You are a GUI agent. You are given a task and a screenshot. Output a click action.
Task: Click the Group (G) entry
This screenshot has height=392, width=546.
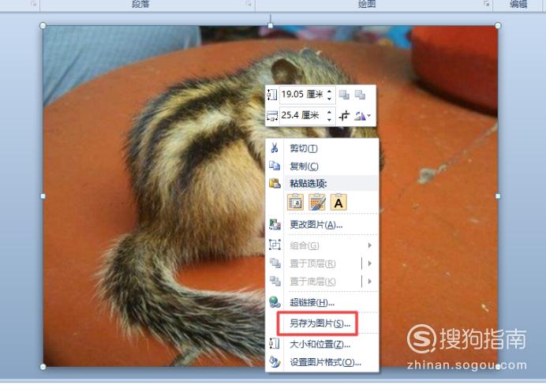click(305, 246)
